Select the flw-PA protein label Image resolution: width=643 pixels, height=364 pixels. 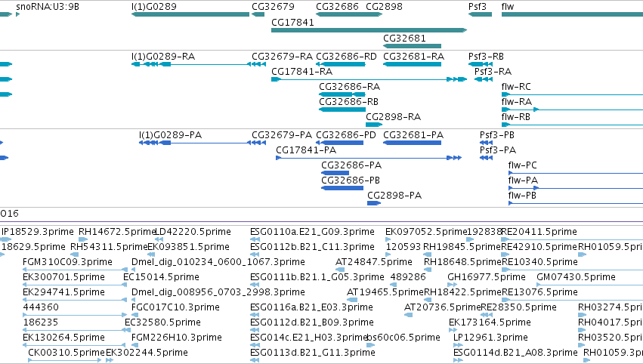(523, 180)
